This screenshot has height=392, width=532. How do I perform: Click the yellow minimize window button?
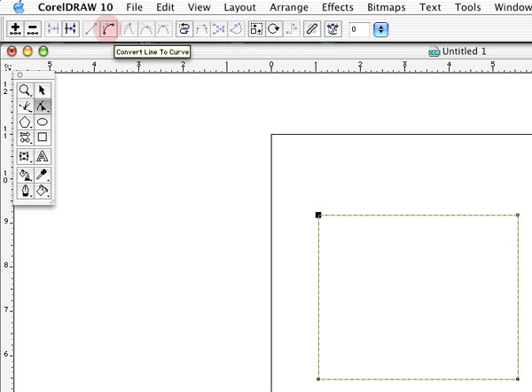point(27,51)
